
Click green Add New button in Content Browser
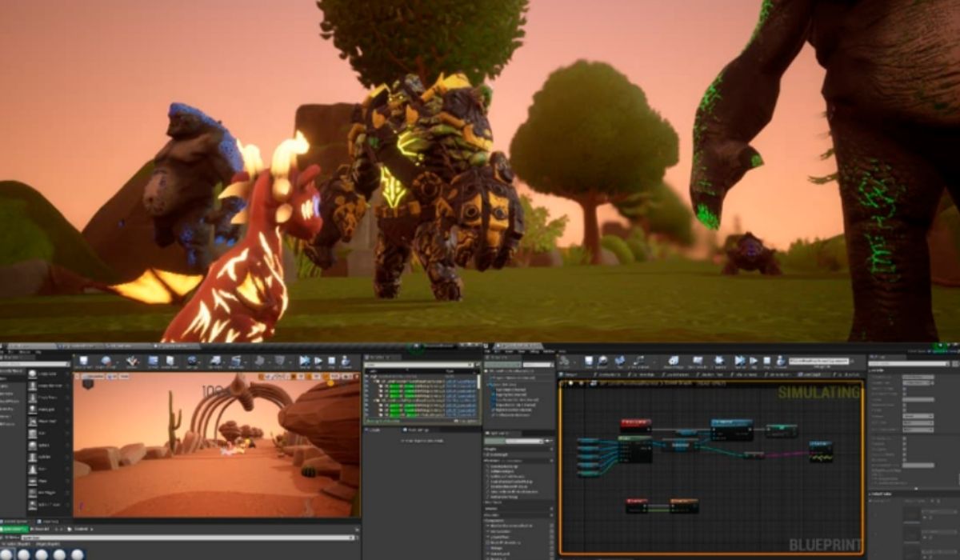(14, 529)
